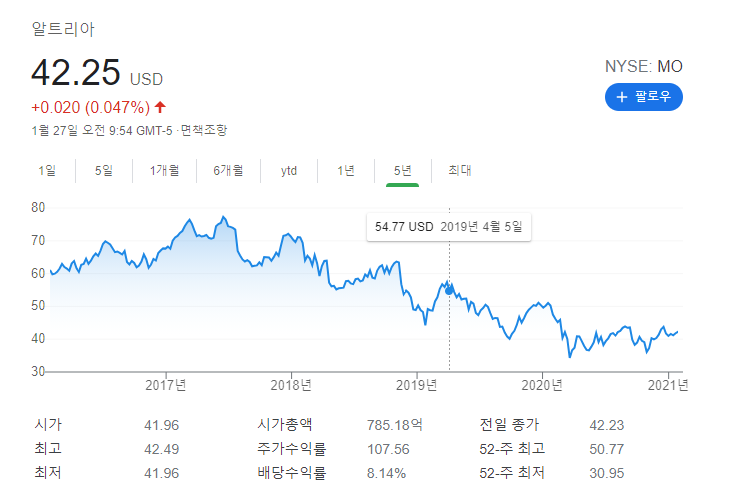
Task: Click the 2020년 axis label
Action: (542, 385)
